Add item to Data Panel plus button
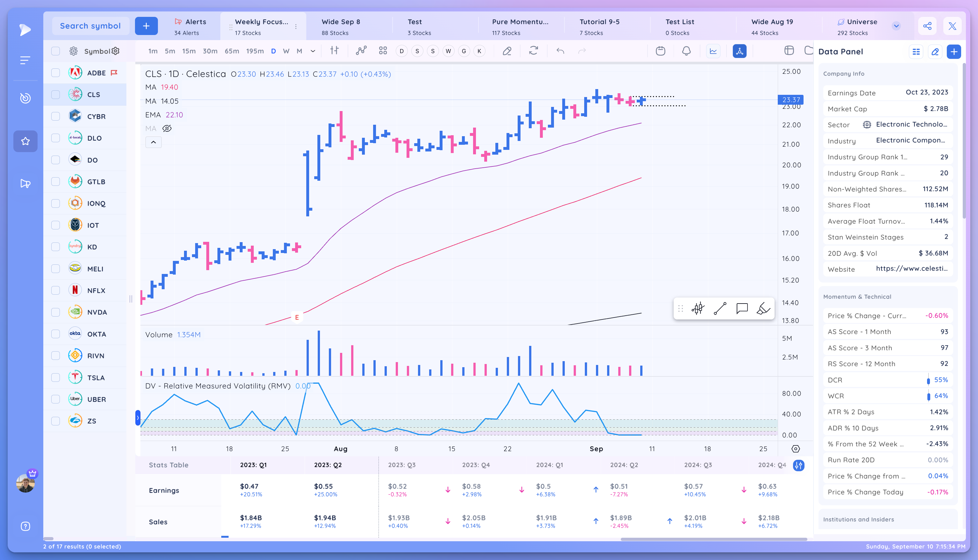 point(954,52)
